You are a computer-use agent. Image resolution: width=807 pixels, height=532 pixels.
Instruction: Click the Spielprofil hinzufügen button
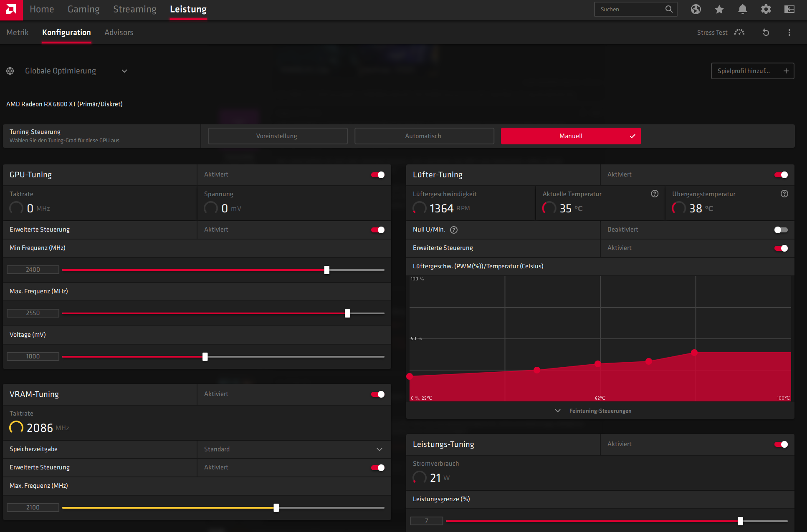coord(752,71)
